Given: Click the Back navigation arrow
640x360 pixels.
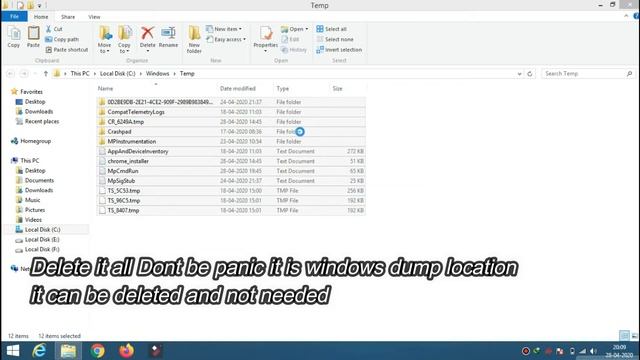Looking at the screenshot, I should tap(11, 73).
